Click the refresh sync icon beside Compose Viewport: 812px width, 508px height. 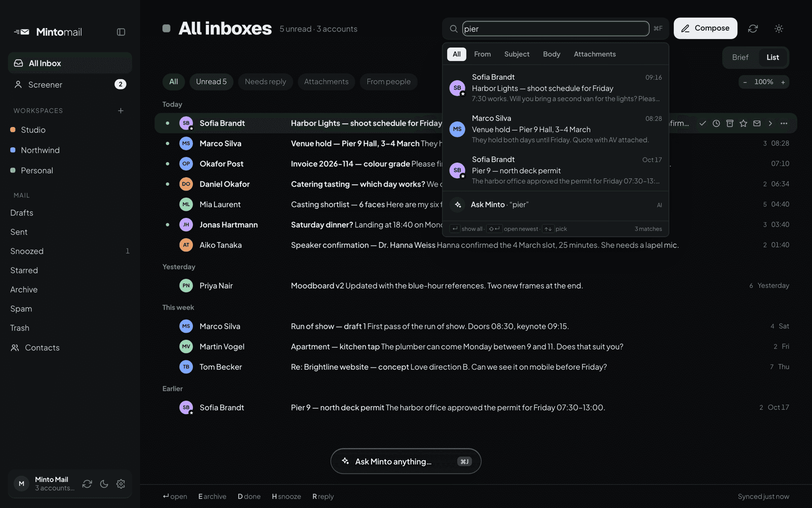753,28
